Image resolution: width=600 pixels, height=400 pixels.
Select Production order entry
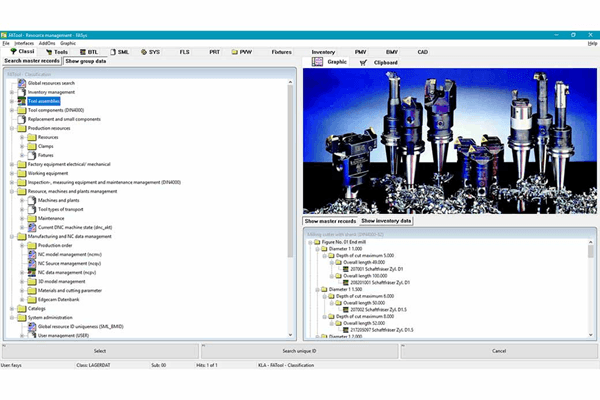point(55,245)
